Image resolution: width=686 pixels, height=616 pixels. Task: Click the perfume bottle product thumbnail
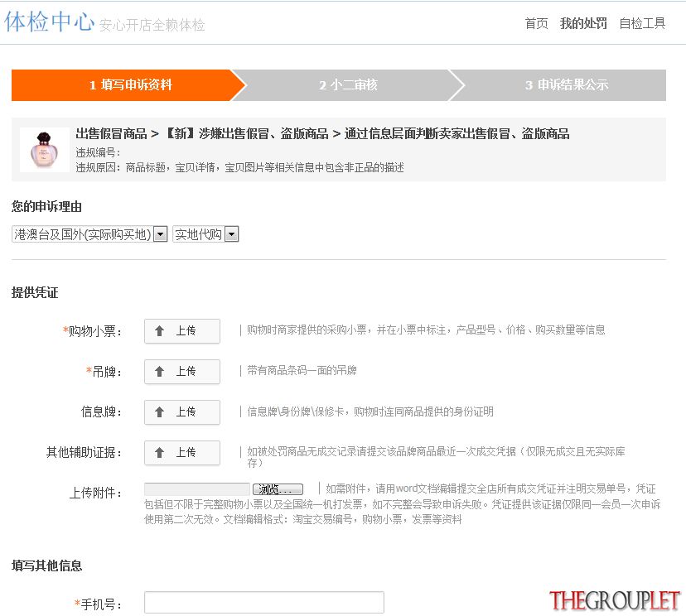pos(44,150)
